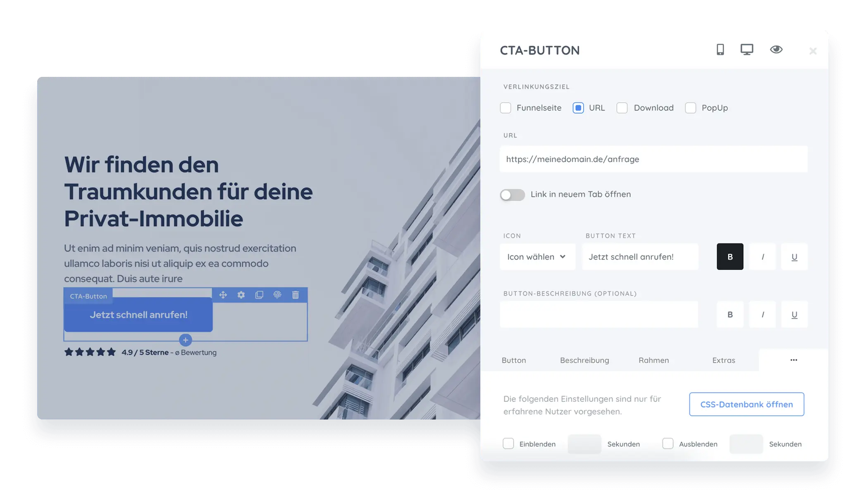This screenshot has height=496, width=868.
Task: Enable Funnelseite as link destination
Action: pos(506,108)
